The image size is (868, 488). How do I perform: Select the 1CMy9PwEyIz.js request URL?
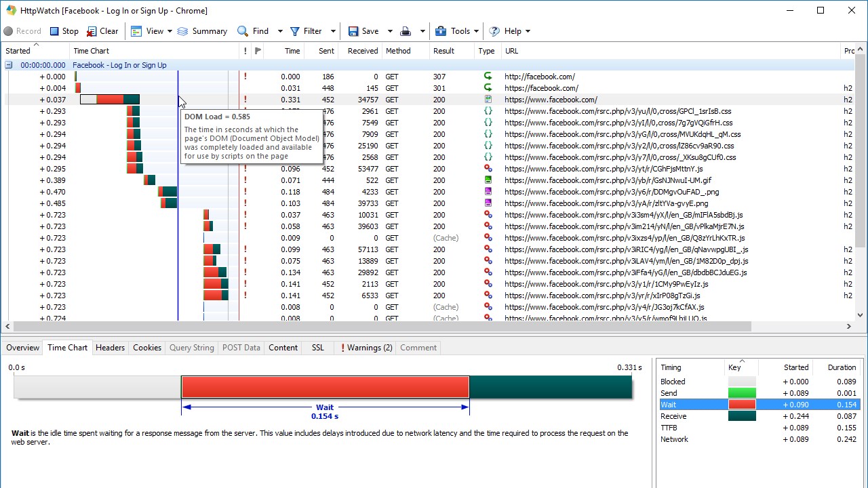click(x=606, y=284)
